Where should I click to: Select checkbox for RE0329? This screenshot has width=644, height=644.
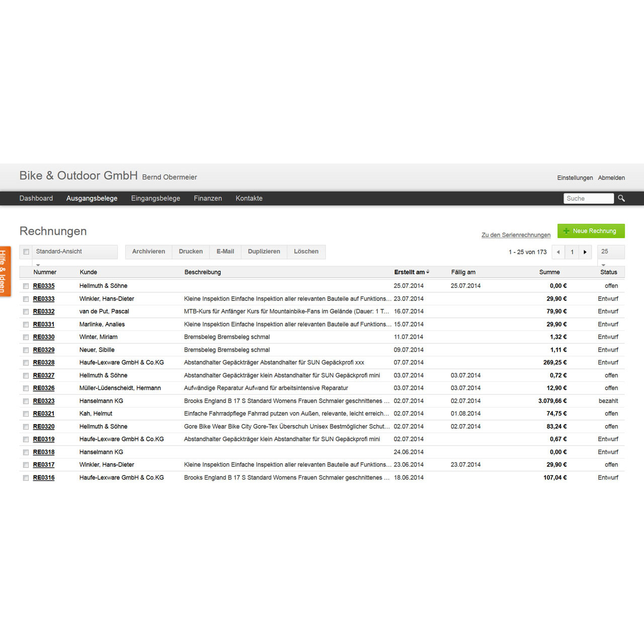26,350
